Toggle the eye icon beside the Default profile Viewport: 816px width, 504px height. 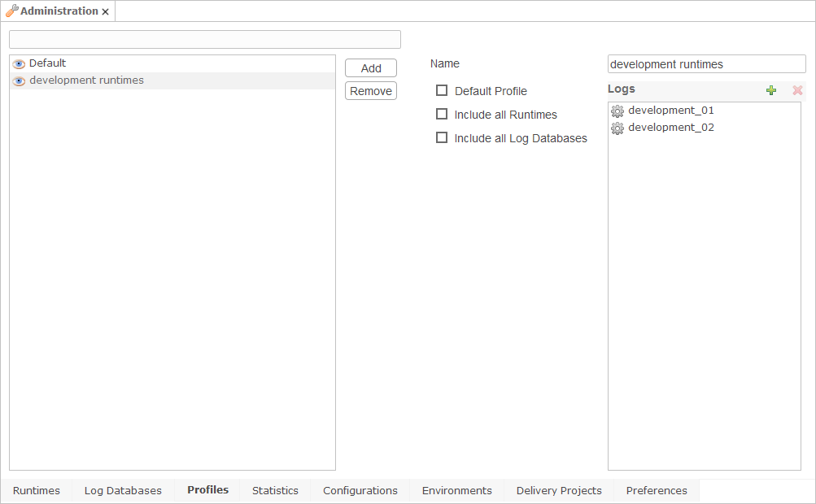click(x=18, y=63)
